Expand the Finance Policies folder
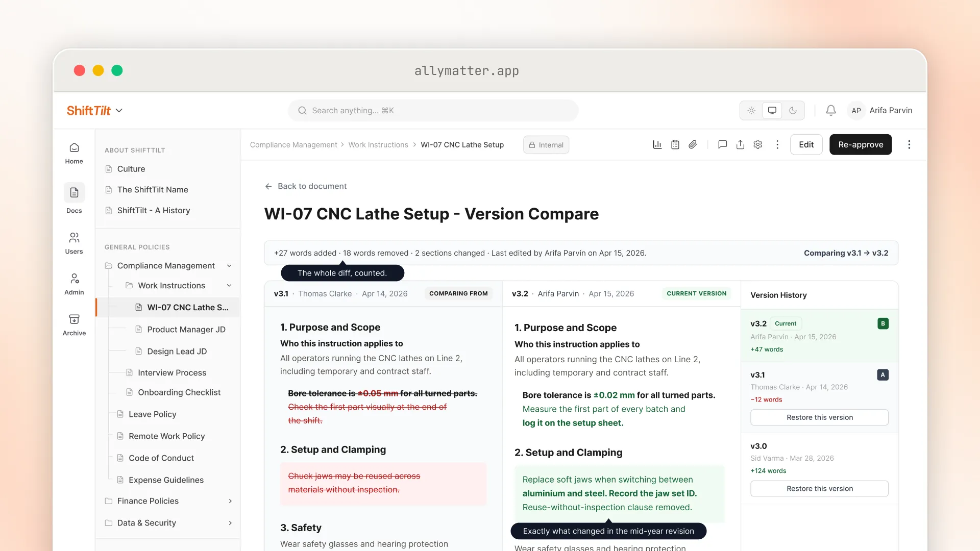The height and width of the screenshot is (551, 980). (230, 501)
